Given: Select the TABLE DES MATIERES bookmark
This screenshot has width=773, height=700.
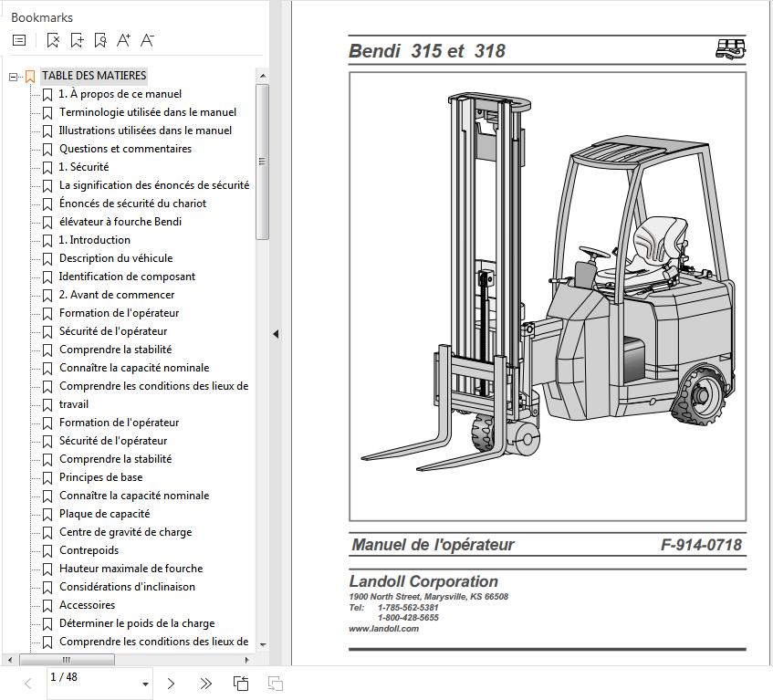Looking at the screenshot, I should click(x=94, y=76).
